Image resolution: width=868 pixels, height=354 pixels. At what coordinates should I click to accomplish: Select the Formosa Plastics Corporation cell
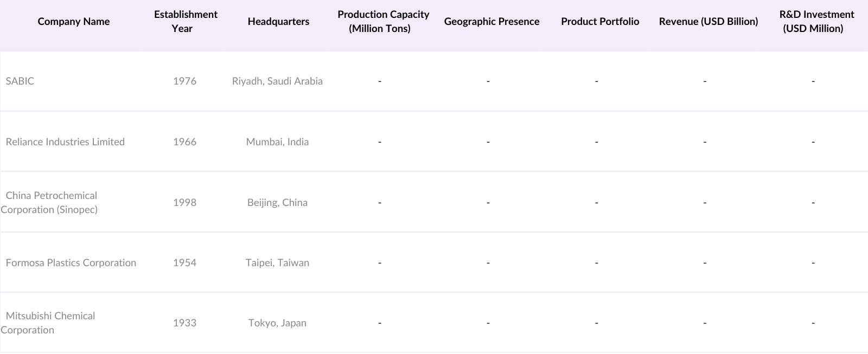[71, 263]
